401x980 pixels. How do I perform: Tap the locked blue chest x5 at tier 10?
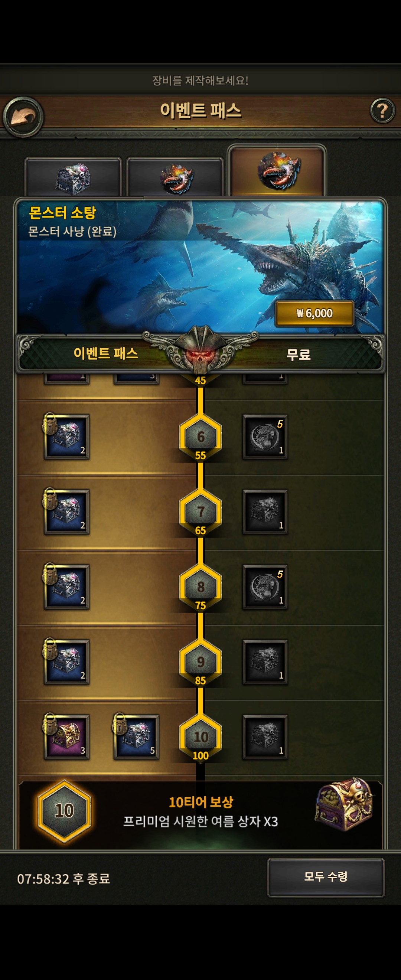[x=136, y=736]
